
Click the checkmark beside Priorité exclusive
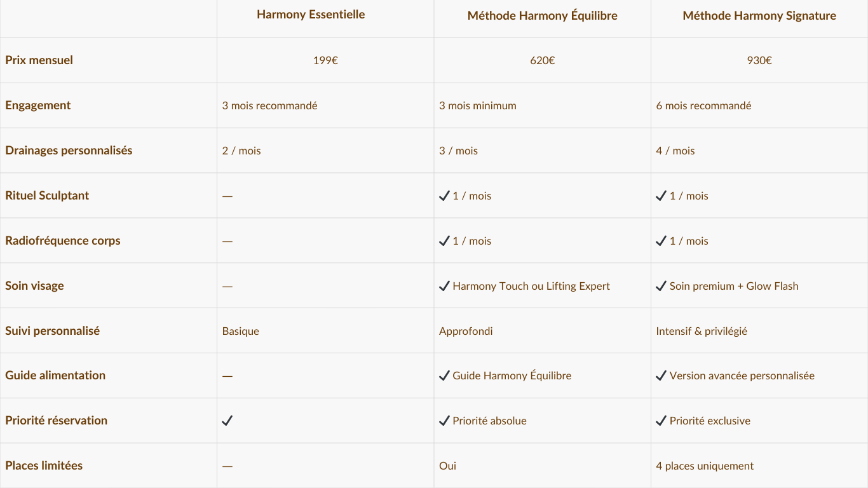[661, 421]
